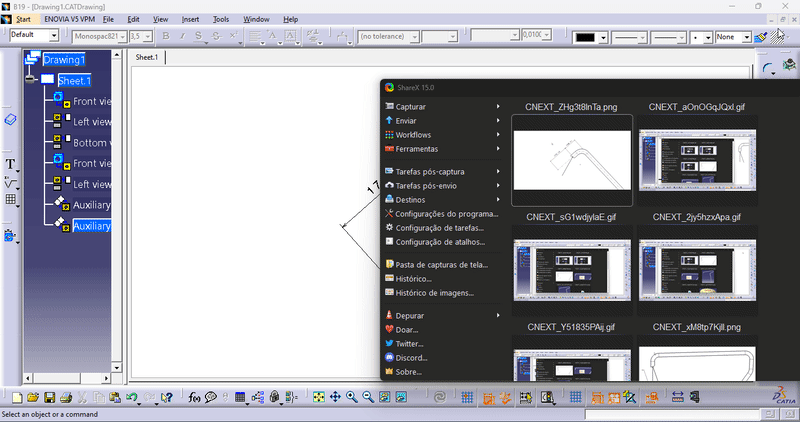Open the Formula f(x) tool
Image resolution: width=800 pixels, height=422 pixels.
pyautogui.click(x=194, y=398)
